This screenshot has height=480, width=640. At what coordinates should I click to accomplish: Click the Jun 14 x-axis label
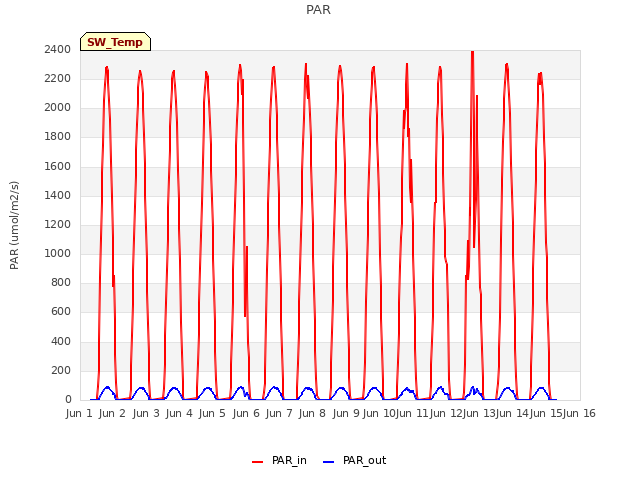click(512, 414)
